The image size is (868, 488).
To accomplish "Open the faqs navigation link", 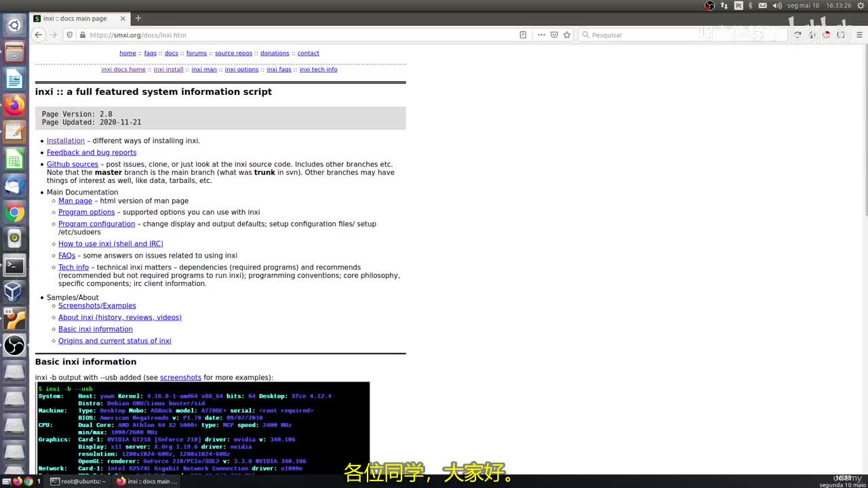I will pos(150,53).
